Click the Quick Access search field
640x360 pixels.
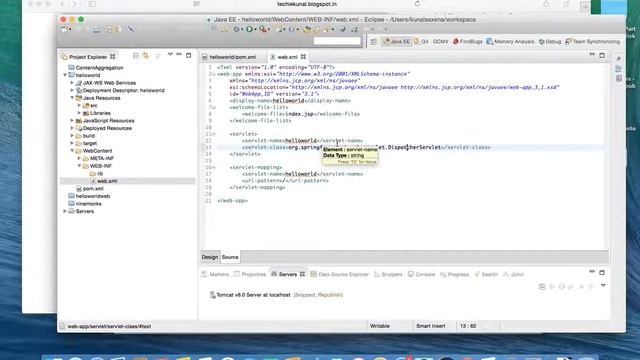coord(337,41)
